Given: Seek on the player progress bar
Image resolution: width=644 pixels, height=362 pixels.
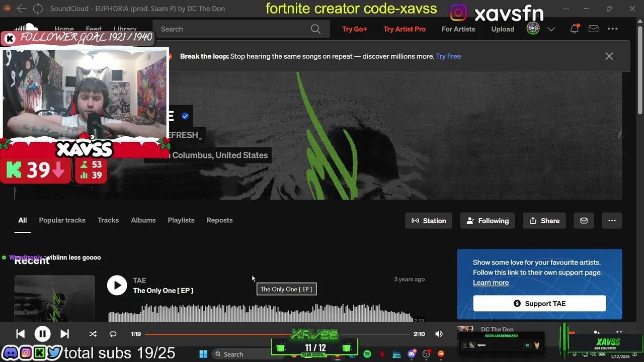Looking at the screenshot, I should [x=277, y=334].
